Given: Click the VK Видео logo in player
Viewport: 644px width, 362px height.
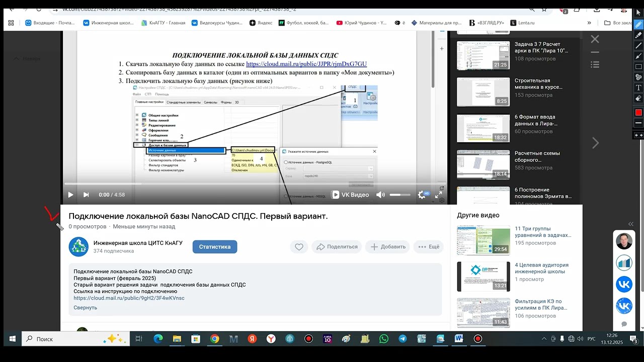Looking at the screenshot, I should pyautogui.click(x=350, y=195).
